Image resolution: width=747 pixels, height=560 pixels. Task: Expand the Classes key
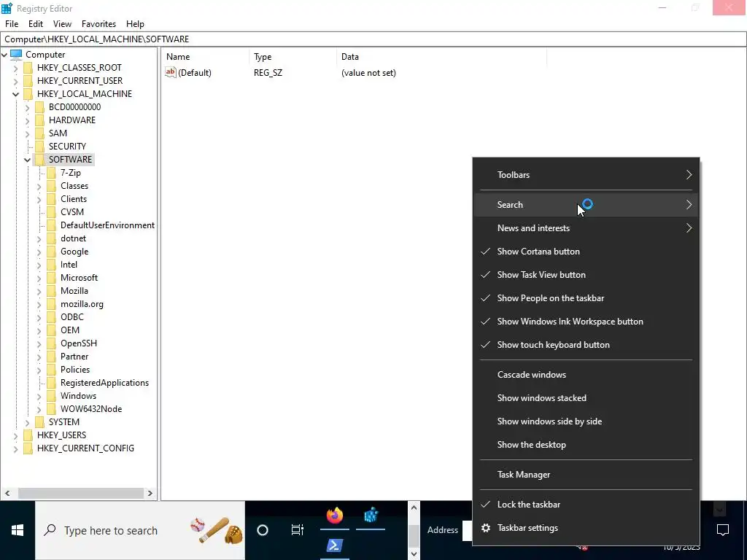pos(39,186)
